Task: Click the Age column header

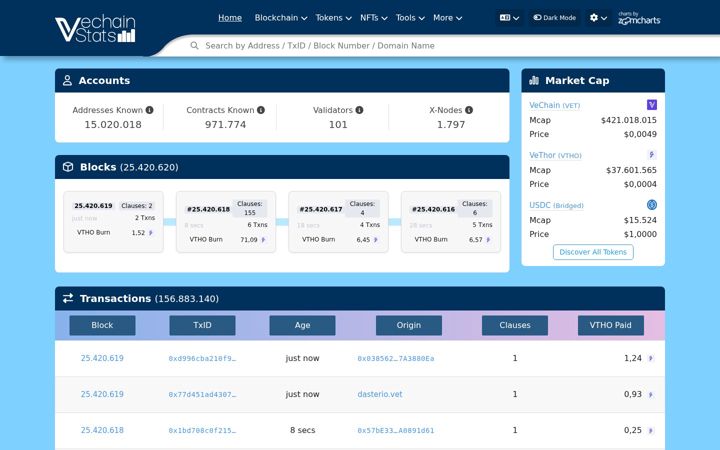Action: (302, 325)
